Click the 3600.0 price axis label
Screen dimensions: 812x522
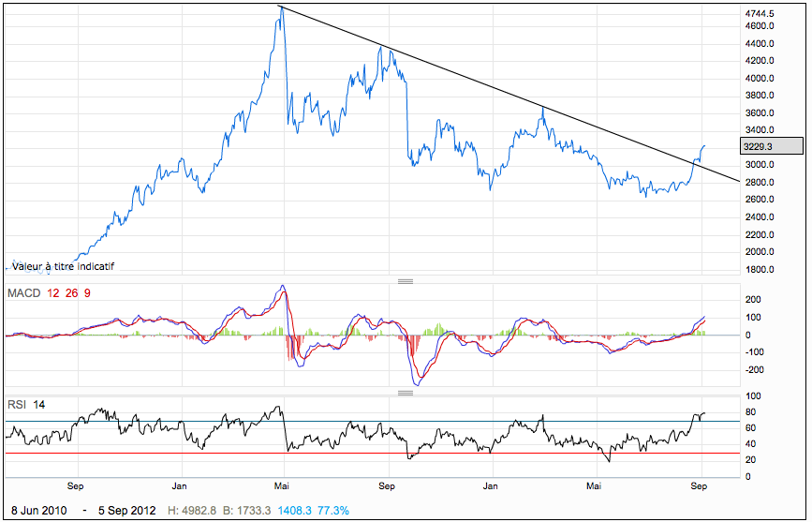[760, 113]
